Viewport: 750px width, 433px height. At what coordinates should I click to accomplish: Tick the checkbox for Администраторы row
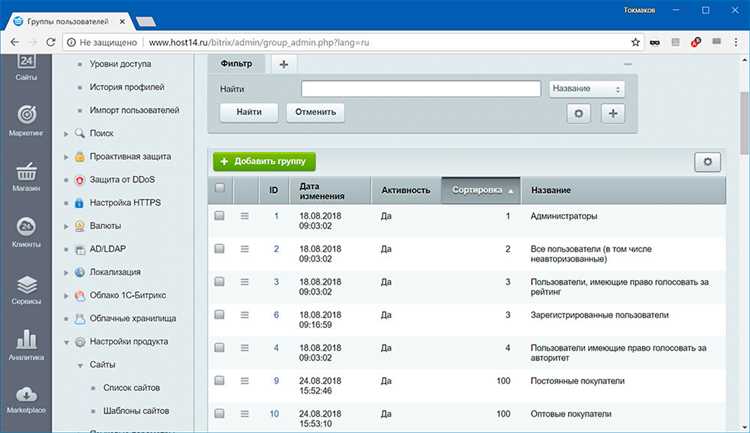tap(219, 216)
